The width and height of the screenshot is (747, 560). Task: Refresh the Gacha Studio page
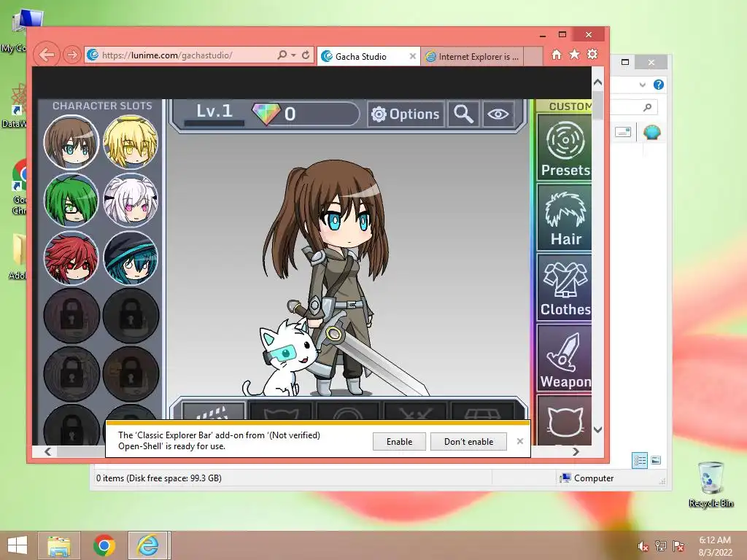coord(306,55)
